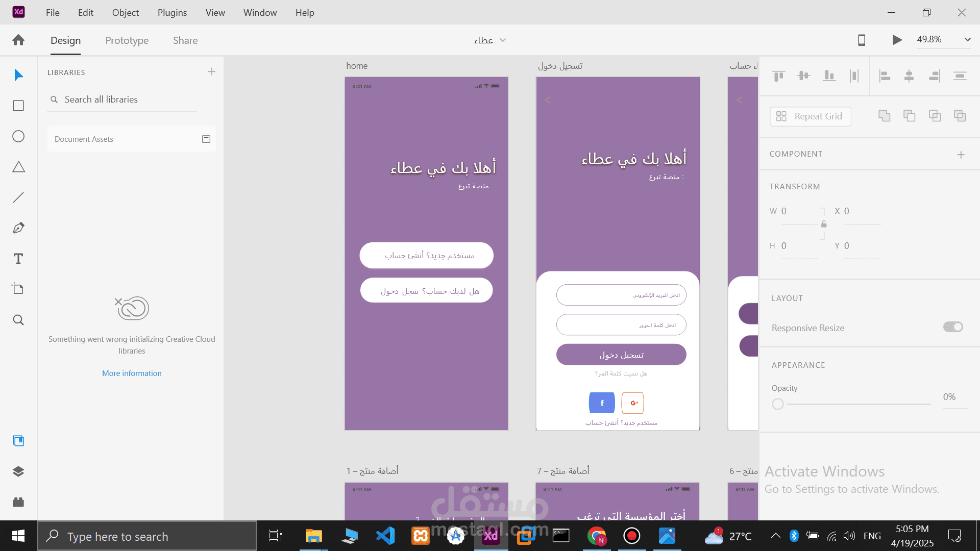Align top edges icon
This screenshot has height=551, width=980.
(778, 76)
